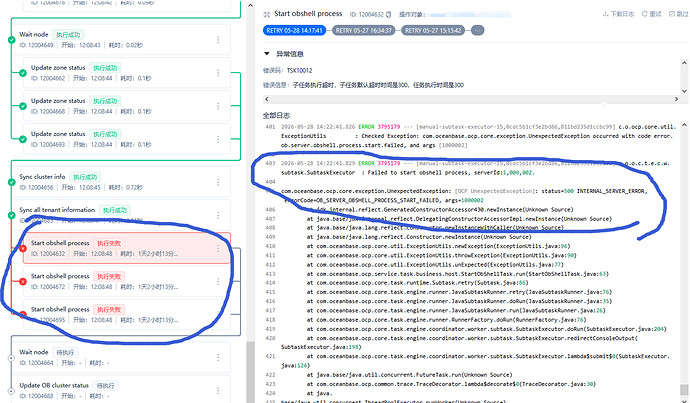Select the Update zone status 12004693 card
The height and width of the screenshot is (403, 690).
[126, 139]
